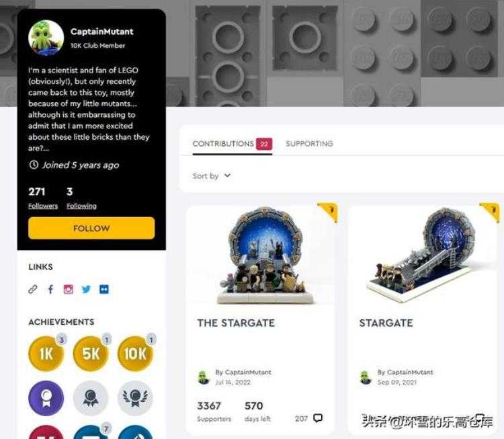Open comments on The Stargate project
504x439 pixels.
pos(308,418)
